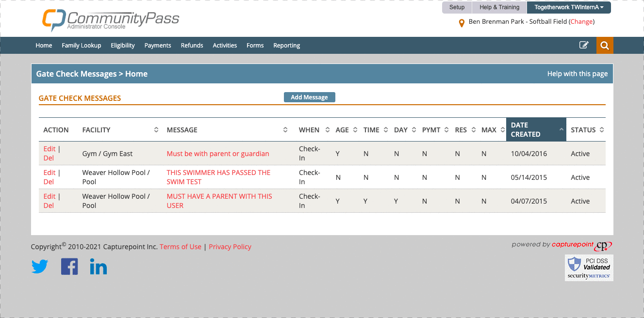Click the CommunityPass logo
Image resolution: width=644 pixels, height=318 pixels.
(111, 20)
